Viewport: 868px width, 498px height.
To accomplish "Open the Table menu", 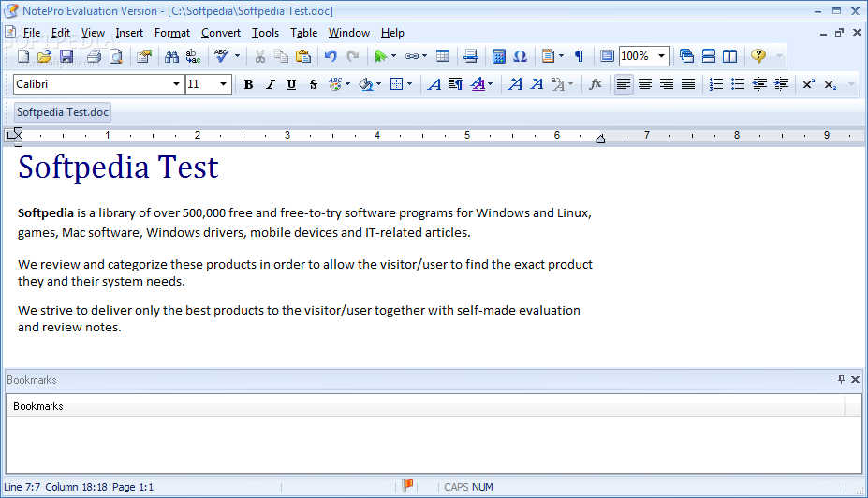I will (304, 33).
